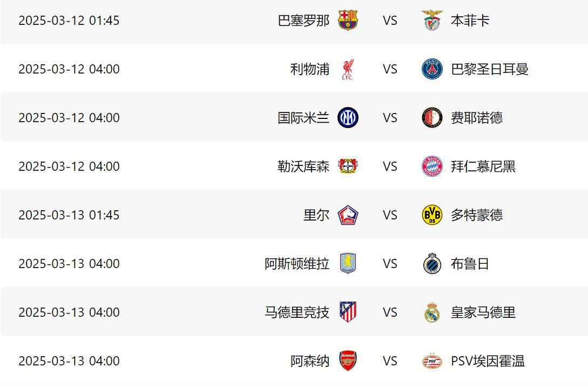Click the Inter Milan circular logo
Viewport: 588px width, 387px height.
point(348,118)
